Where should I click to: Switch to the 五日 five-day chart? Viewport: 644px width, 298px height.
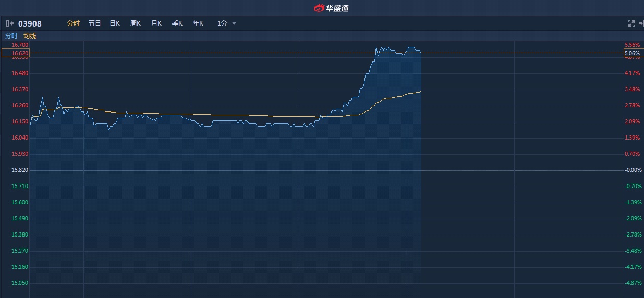pos(94,23)
